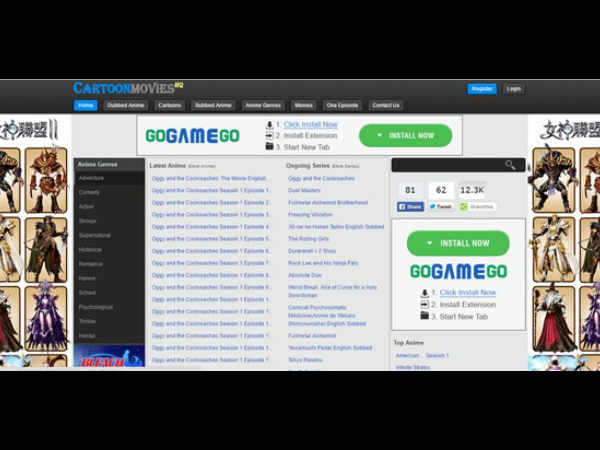Image resolution: width=600 pixels, height=450 pixels.
Task: Click download icon in sidebar ad step 1
Action: tap(424, 293)
